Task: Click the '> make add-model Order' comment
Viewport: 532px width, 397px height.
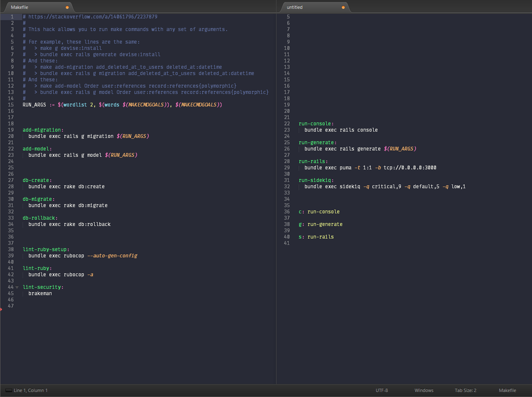Action: click(x=129, y=86)
